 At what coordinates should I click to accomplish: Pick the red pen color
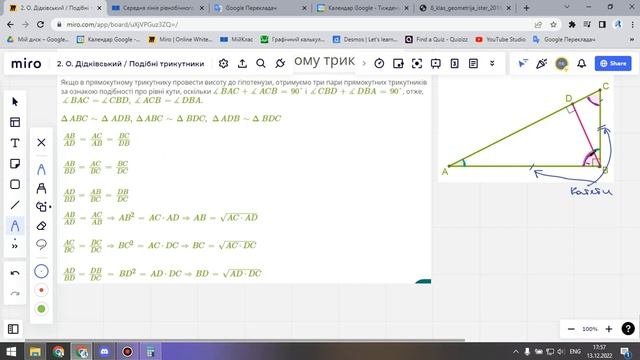pos(41,290)
